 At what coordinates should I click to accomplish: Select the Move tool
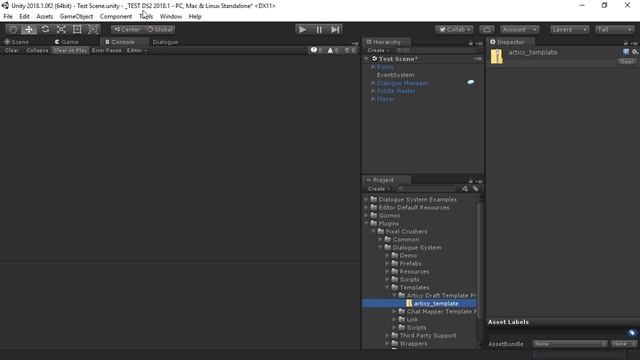(x=29, y=29)
